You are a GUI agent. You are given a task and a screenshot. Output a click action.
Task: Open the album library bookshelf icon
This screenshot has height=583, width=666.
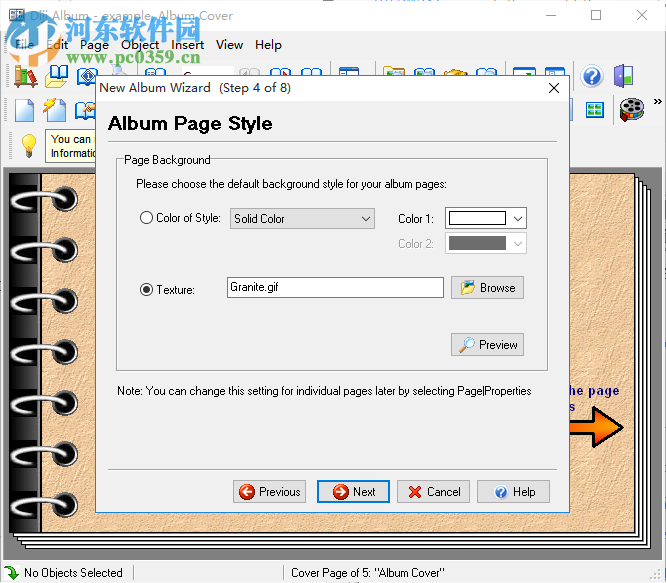click(x=25, y=76)
